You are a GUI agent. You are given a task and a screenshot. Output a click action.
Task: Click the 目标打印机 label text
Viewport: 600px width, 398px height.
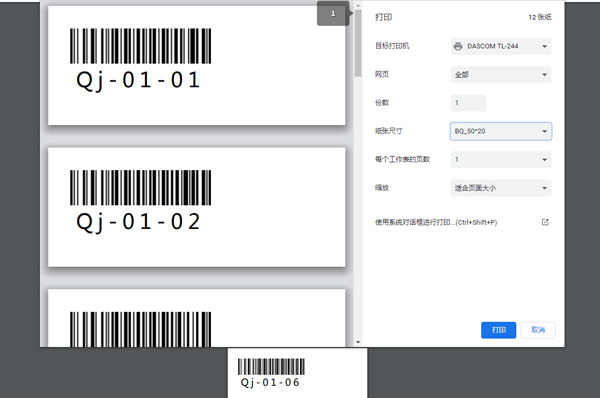pyautogui.click(x=392, y=46)
